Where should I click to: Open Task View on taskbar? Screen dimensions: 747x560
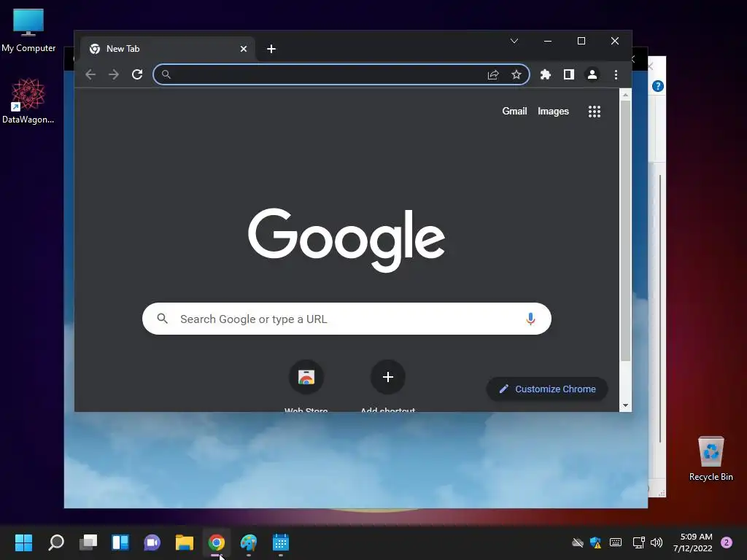pyautogui.click(x=88, y=542)
